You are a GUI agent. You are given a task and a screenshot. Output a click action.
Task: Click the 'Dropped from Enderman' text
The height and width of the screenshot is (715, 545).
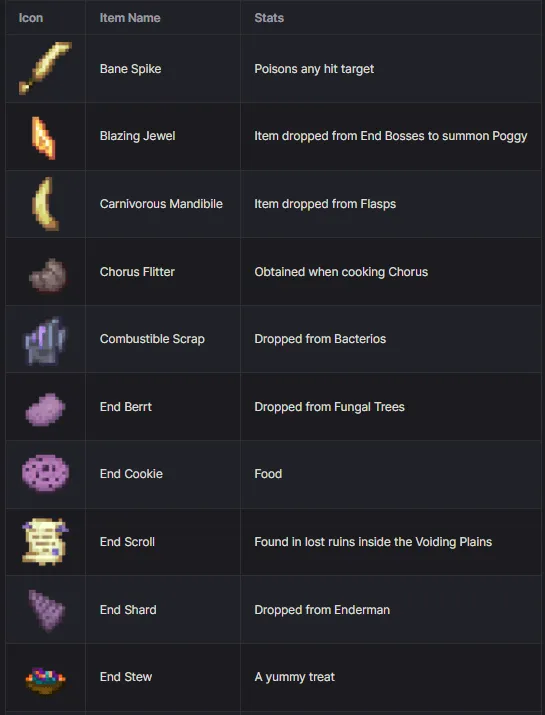point(322,610)
